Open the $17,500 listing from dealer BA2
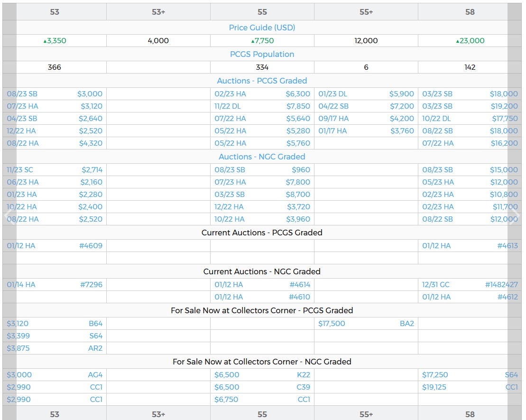Image resolution: width=526 pixels, height=420 pixels. click(366, 323)
